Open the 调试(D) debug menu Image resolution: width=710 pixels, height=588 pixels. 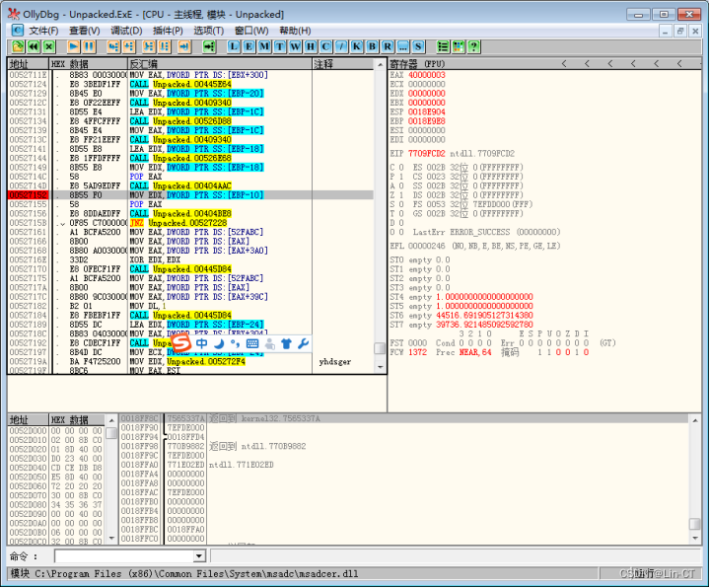125,31
